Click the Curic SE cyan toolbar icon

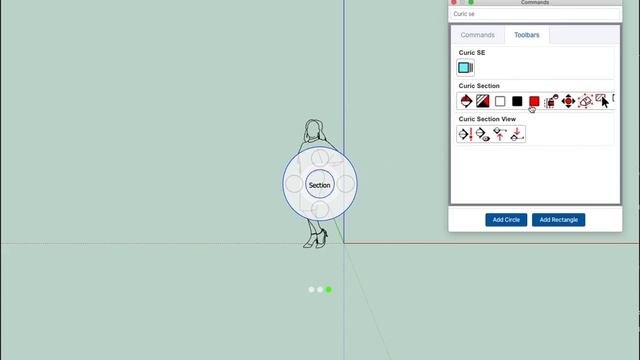point(465,68)
